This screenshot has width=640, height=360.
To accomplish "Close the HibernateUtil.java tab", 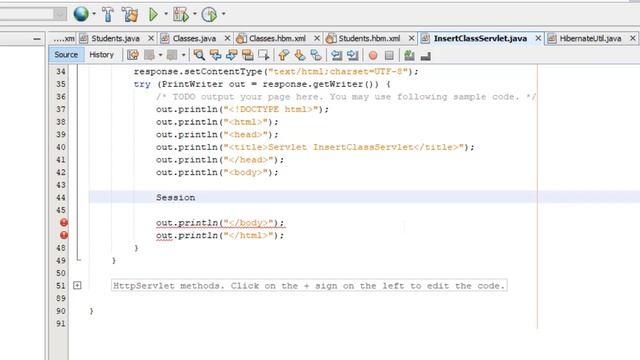I will point(633,38).
